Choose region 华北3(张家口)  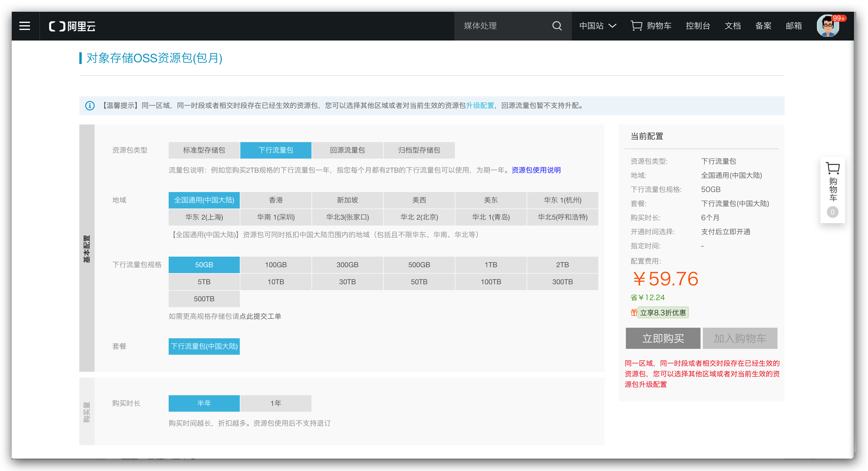coord(347,217)
